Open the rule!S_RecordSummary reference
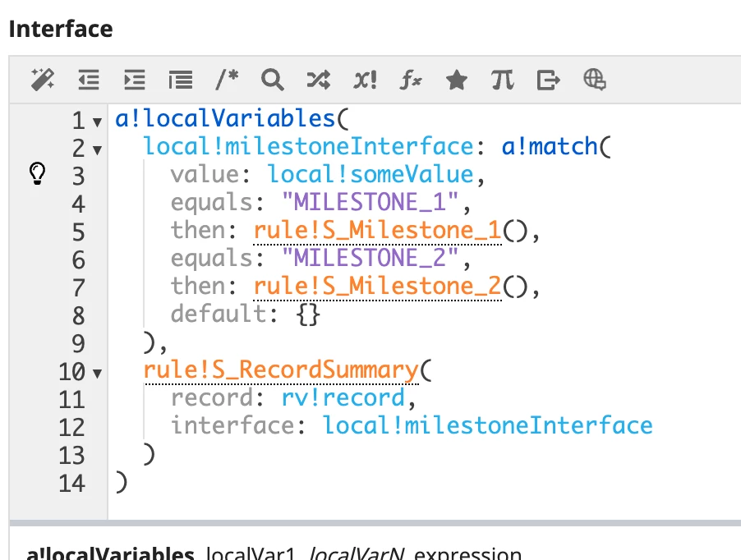Viewport: 741px width, 560px height. 281,370
